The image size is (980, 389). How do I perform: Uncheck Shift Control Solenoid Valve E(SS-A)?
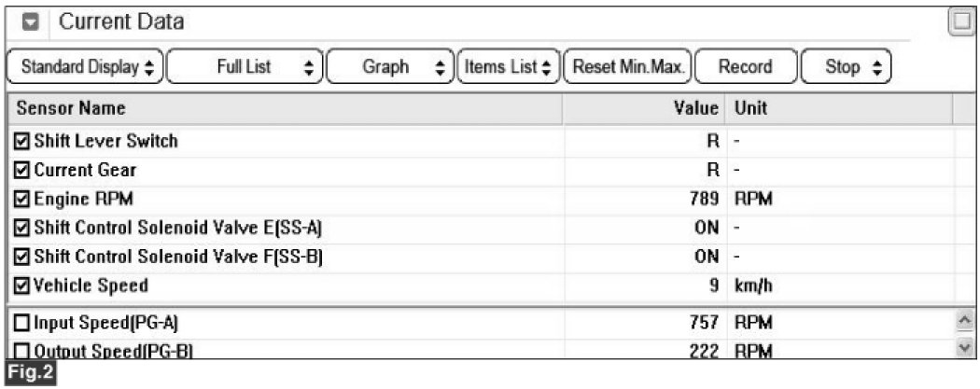[x=21, y=228]
